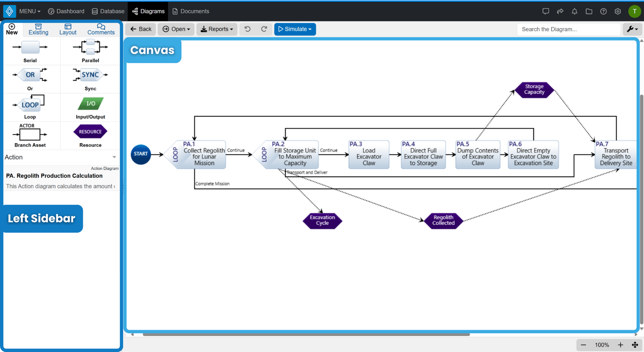Click the START node

coord(141,154)
